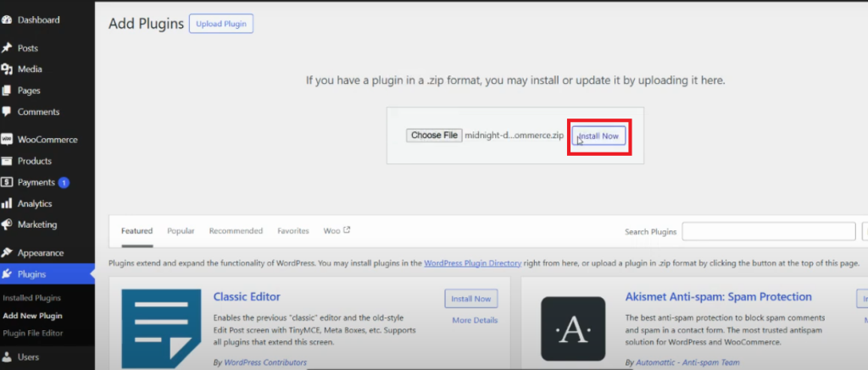Click the Dashboard gauge icon in sidebar
The width and height of the screenshot is (868, 370).
click(7, 19)
